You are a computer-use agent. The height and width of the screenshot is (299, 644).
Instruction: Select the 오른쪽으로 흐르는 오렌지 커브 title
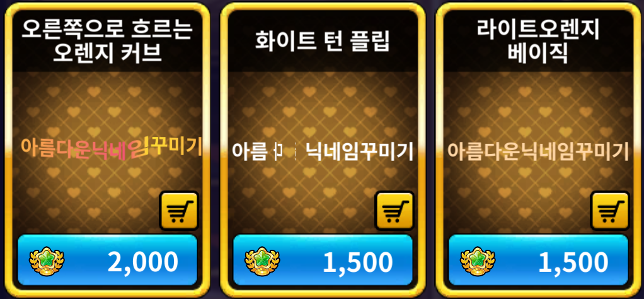pos(106,42)
